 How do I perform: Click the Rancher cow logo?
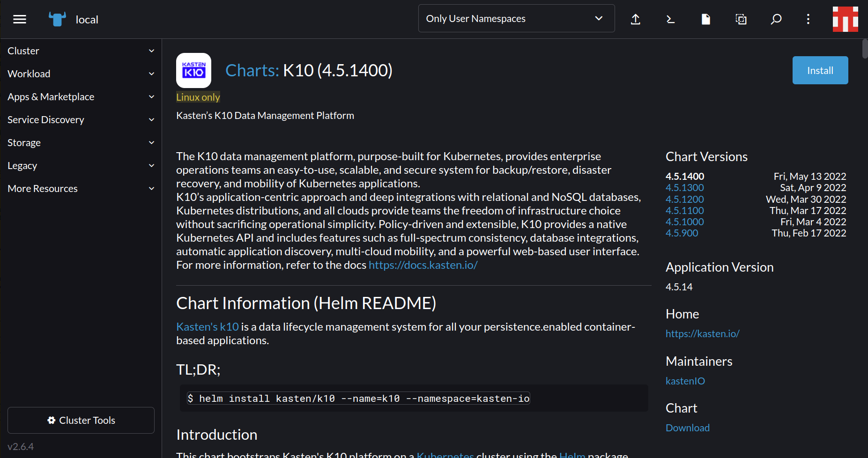click(57, 19)
